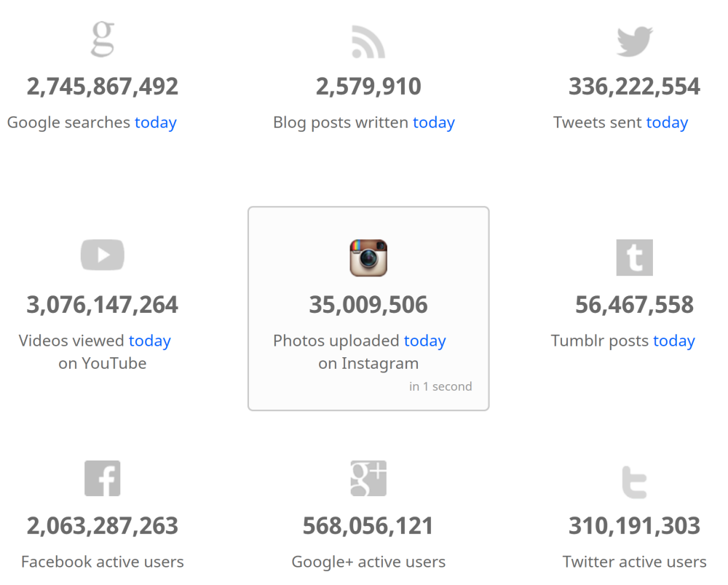
Task: Click the Facebook logo icon
Action: point(103,478)
